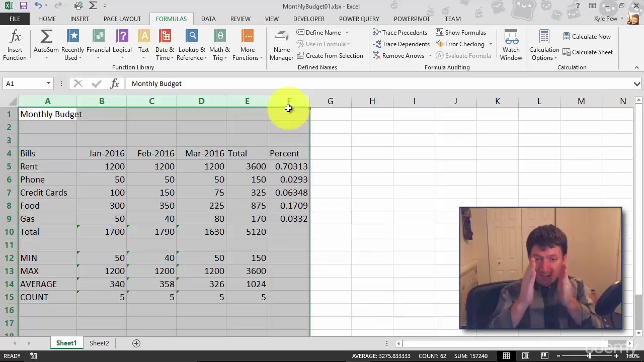The width and height of the screenshot is (644, 362).
Task: Select cell E10 with value 5120
Action: click(247, 232)
